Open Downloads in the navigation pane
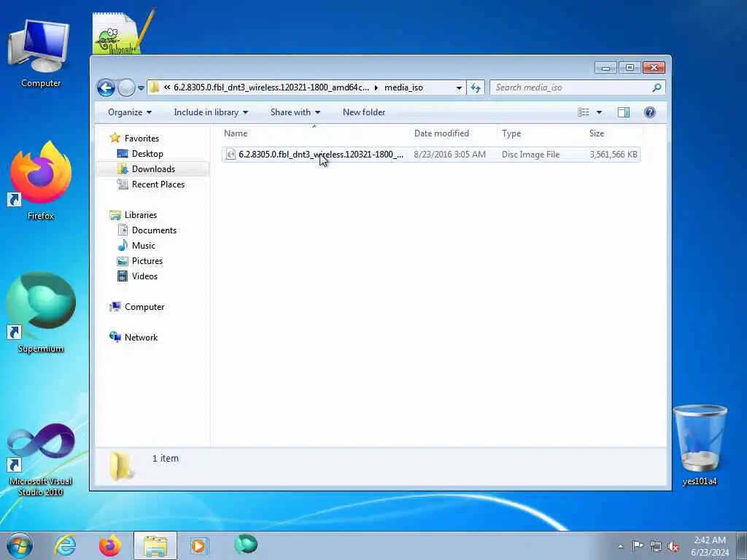The height and width of the screenshot is (560, 747). [x=153, y=169]
